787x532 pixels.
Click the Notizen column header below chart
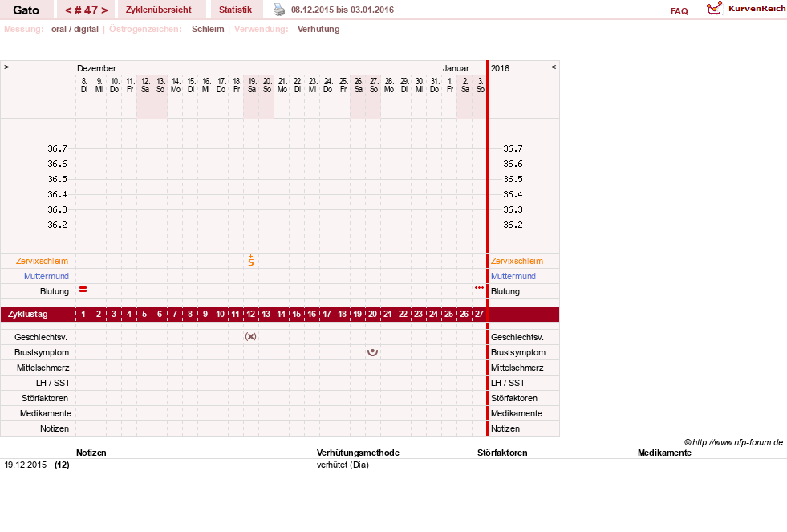click(91, 453)
